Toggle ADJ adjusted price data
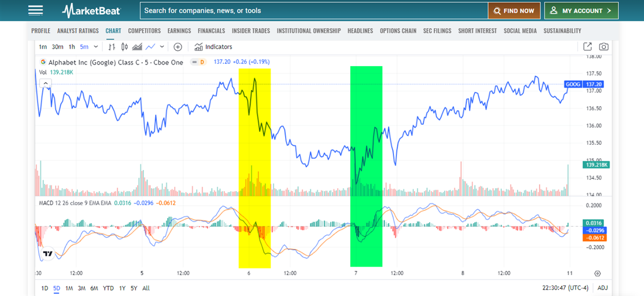This screenshot has width=644, height=296. pyautogui.click(x=602, y=288)
